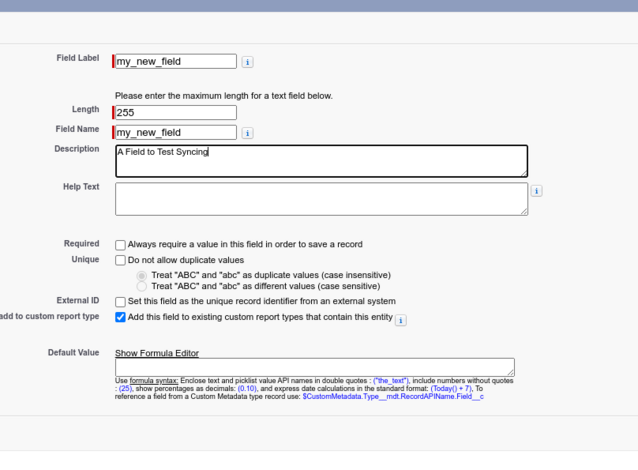This screenshot has width=638, height=470.
Task: Focus the Field Name input
Action: coord(176,133)
